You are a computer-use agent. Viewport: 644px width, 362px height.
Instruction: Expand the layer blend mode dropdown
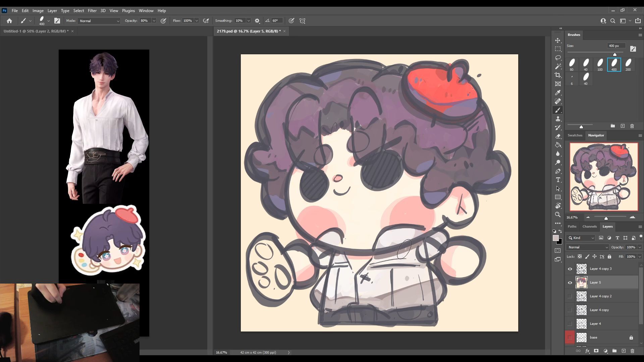(x=587, y=247)
